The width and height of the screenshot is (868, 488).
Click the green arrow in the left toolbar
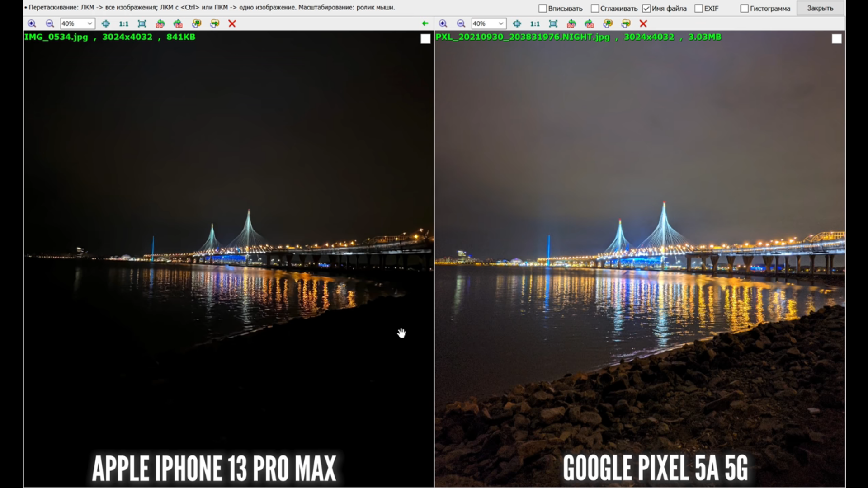(425, 23)
